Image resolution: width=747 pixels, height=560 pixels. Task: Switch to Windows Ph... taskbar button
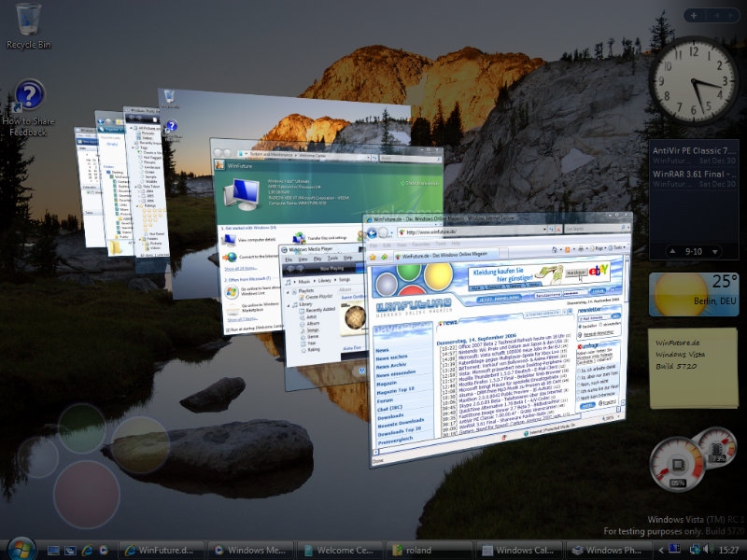pyautogui.click(x=609, y=550)
